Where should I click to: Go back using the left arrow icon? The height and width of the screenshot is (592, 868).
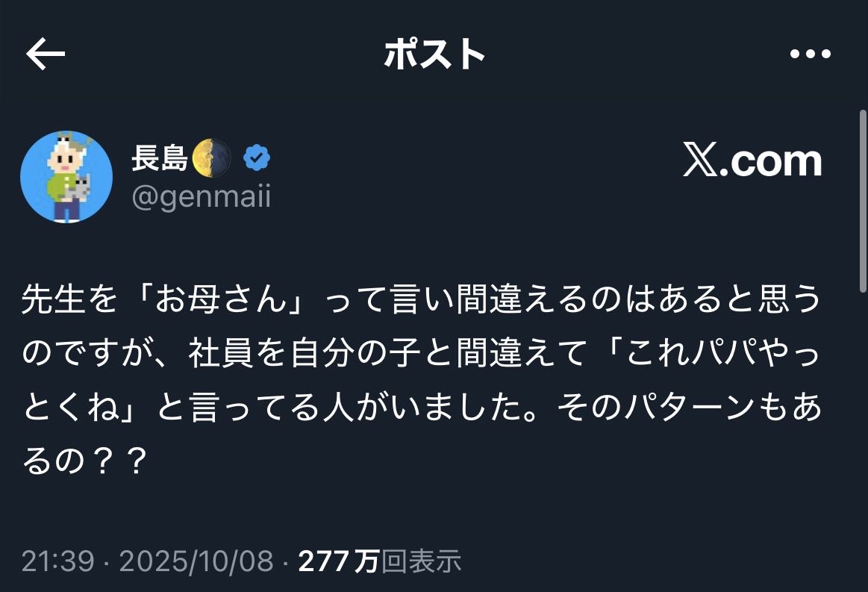pos(46,54)
